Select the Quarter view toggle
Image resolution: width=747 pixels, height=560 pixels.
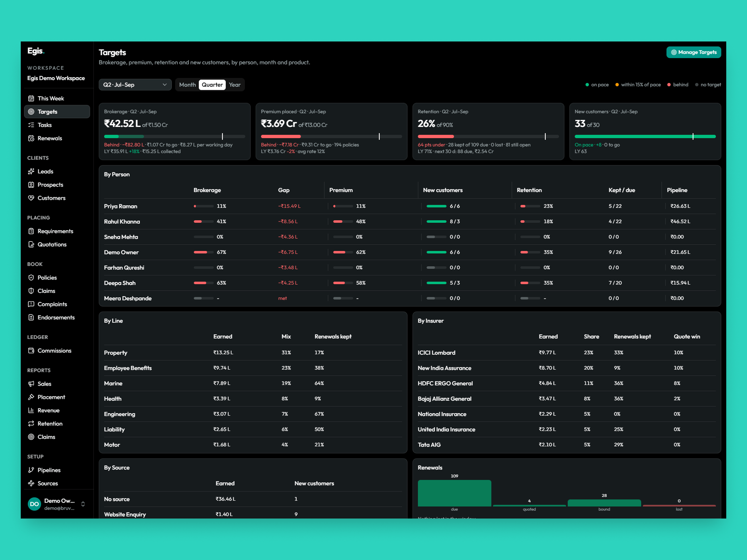(212, 85)
